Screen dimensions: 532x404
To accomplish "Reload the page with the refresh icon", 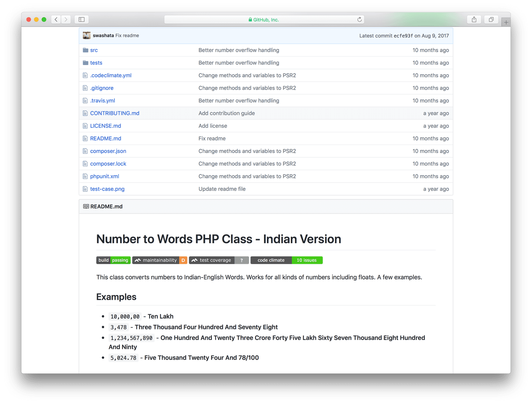I will pyautogui.click(x=359, y=20).
